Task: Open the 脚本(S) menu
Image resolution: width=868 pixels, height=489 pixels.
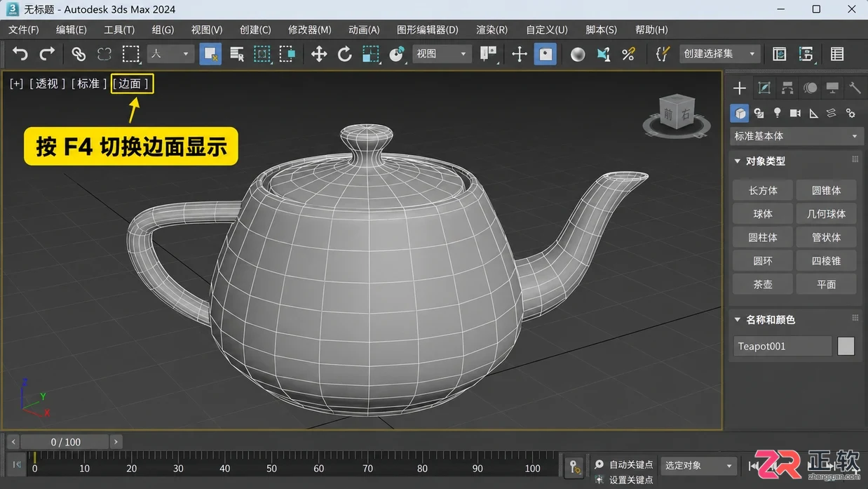Action: pos(601,29)
